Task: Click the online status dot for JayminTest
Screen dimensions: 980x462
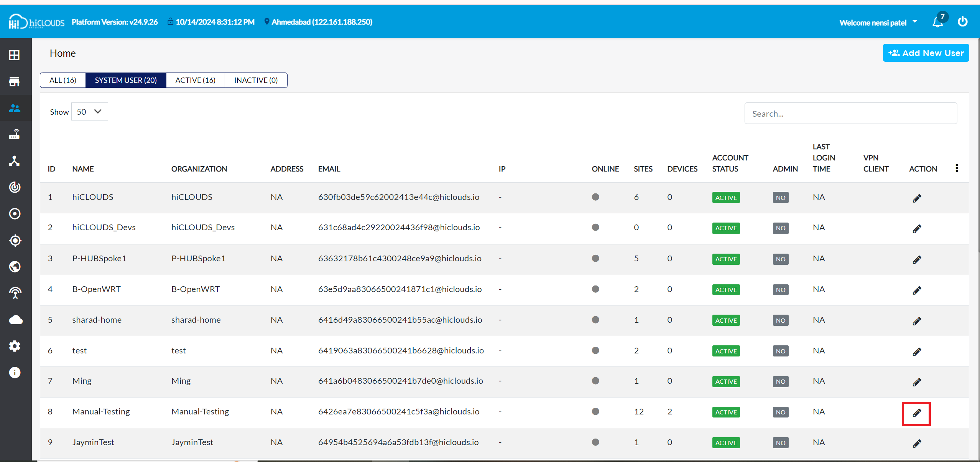Action: coord(595,442)
